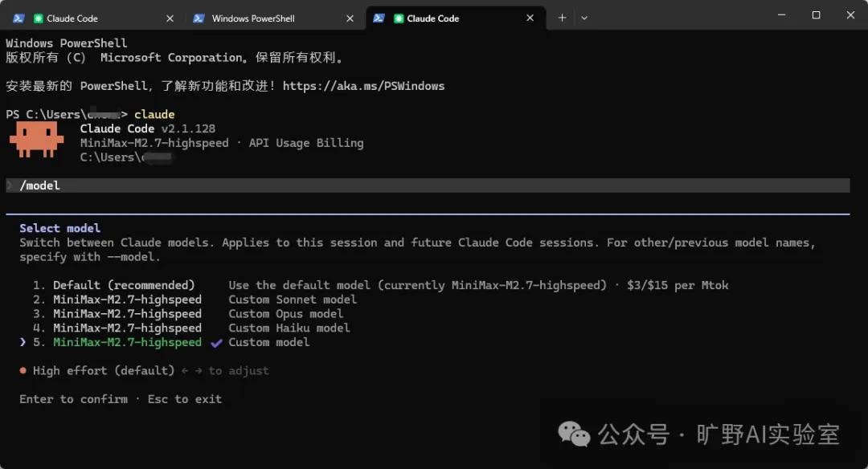Screen dimensions: 868x469
Task: Select option 5 green MiniMax-M2.7-highspeed
Action: pyautogui.click(x=127, y=342)
